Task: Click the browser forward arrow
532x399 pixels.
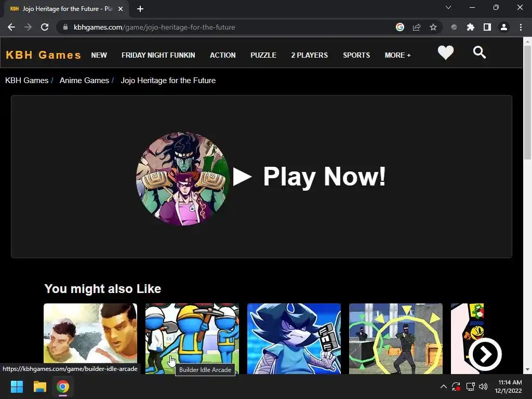Action: (28, 27)
